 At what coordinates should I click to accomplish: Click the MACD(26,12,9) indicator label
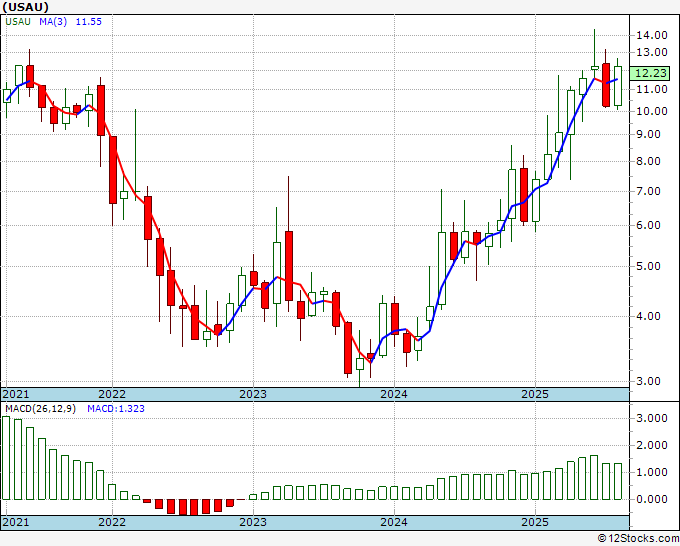40,409
